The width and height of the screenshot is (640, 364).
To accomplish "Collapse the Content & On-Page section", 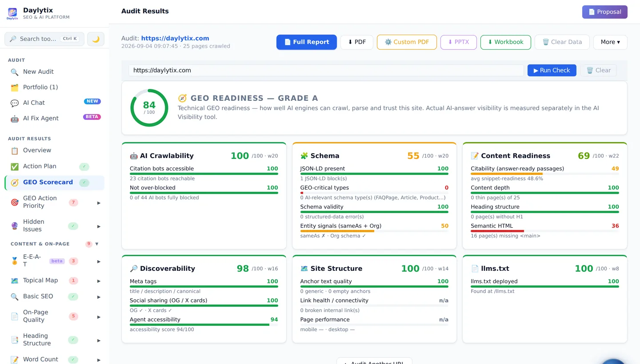I will coord(97,244).
